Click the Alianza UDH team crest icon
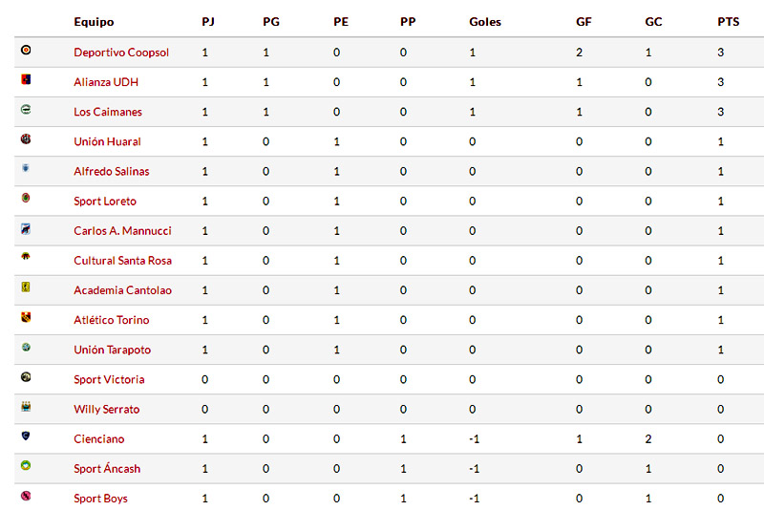 26,79
